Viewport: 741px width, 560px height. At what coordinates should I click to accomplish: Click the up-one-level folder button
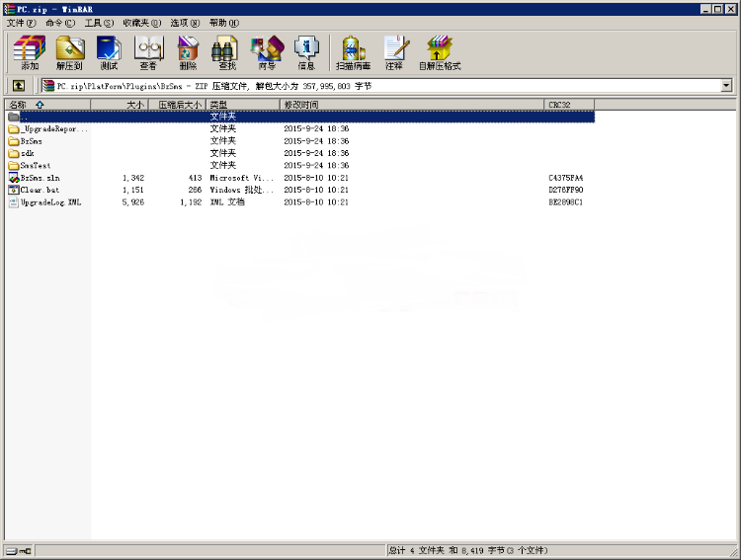(x=19, y=86)
